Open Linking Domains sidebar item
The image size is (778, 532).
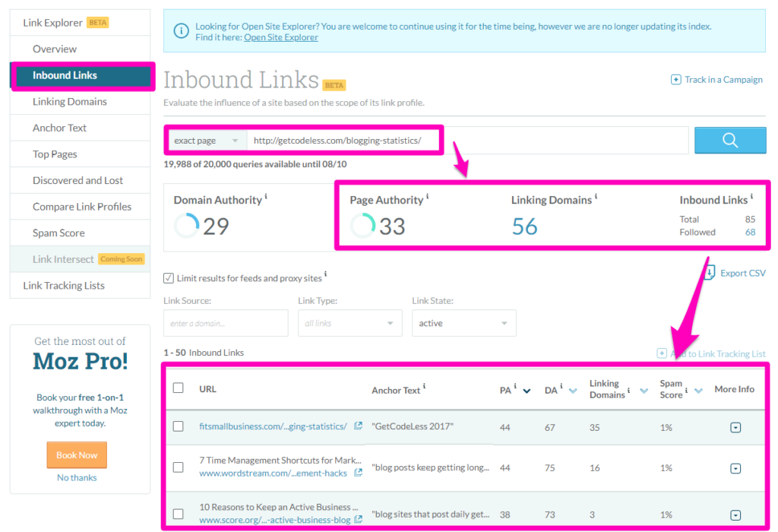[x=80, y=101]
